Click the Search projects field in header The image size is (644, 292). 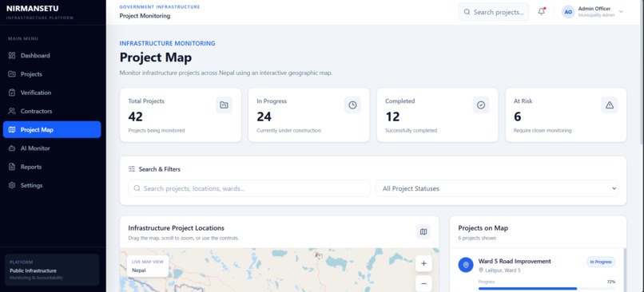tap(494, 12)
